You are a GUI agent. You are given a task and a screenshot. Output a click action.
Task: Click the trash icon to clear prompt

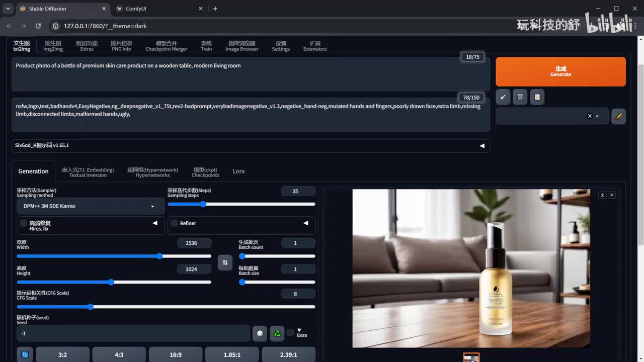pyautogui.click(x=520, y=97)
